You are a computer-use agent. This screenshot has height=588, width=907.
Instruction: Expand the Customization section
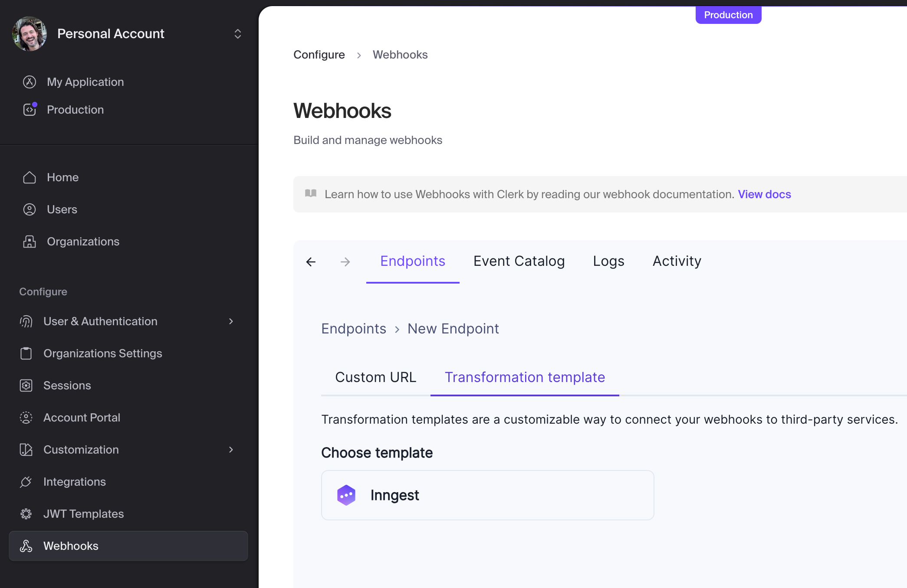(230, 450)
